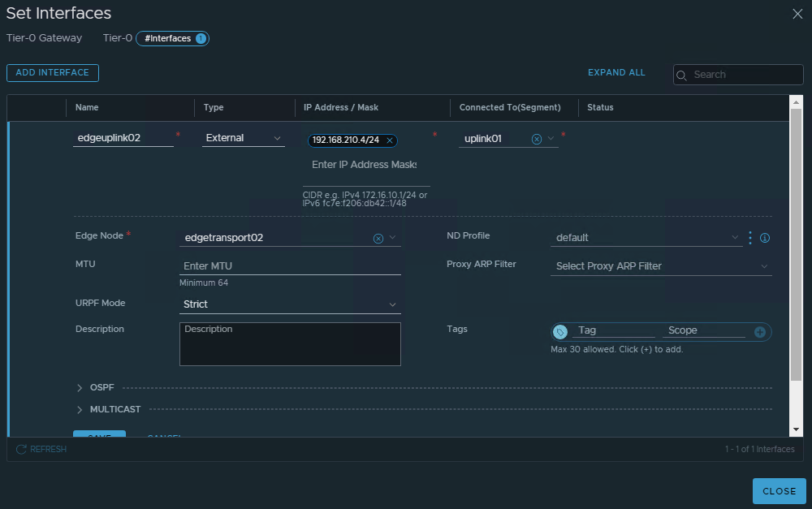
Task: Remove the 192.168.210.4/24 IP address chip
Action: click(390, 140)
